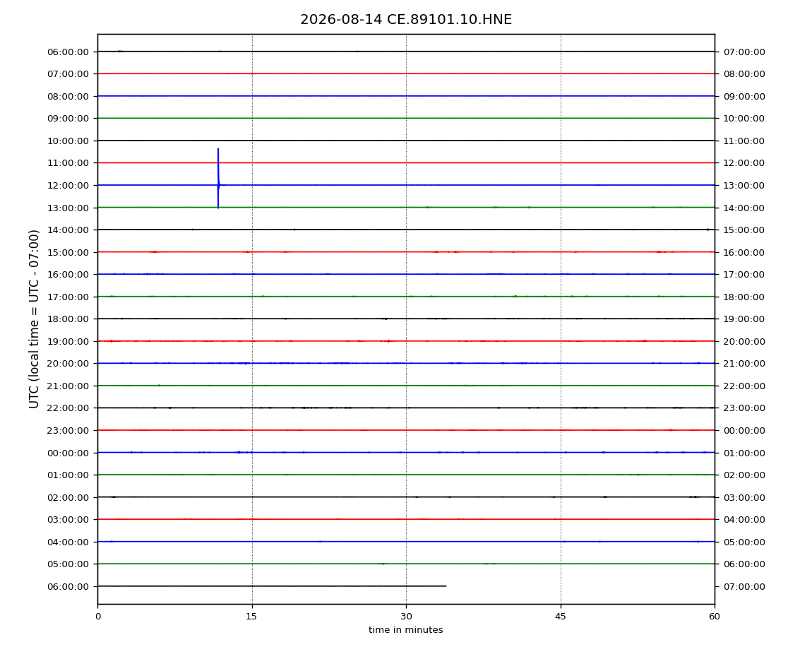Screen dimensions: 812x671
Task: Click the 0 tick on time axis
Action: coord(98,617)
